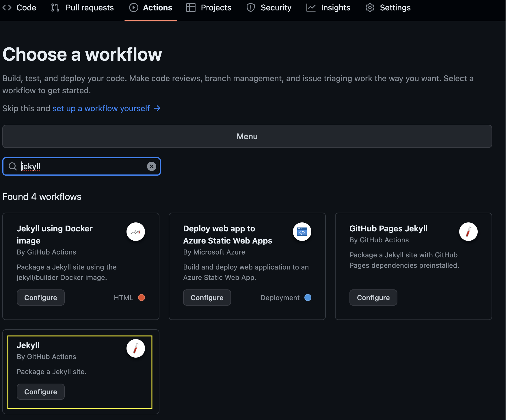Click the Security shield icon
The height and width of the screenshot is (420, 506).
[x=251, y=8]
